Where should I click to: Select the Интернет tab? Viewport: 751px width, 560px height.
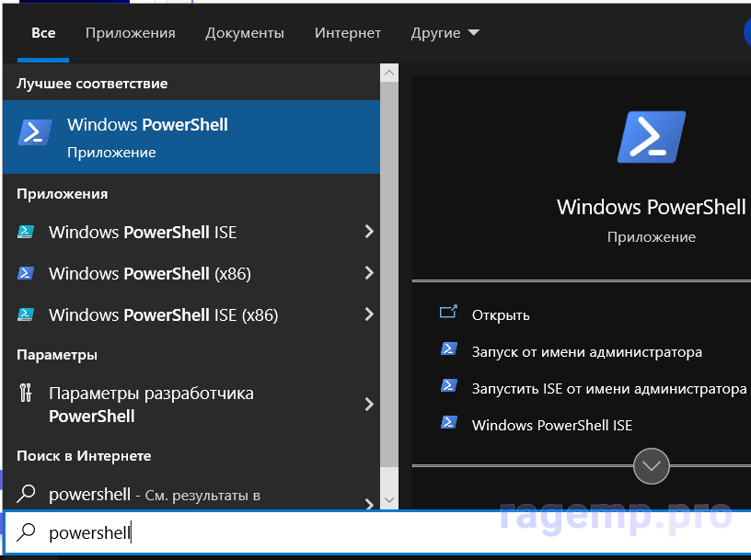click(x=348, y=33)
